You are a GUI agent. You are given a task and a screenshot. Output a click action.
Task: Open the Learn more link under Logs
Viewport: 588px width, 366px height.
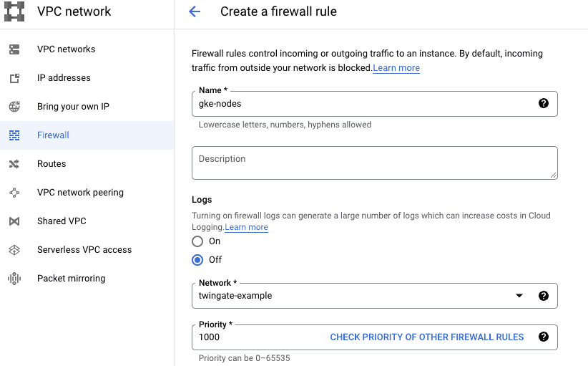[x=247, y=227]
